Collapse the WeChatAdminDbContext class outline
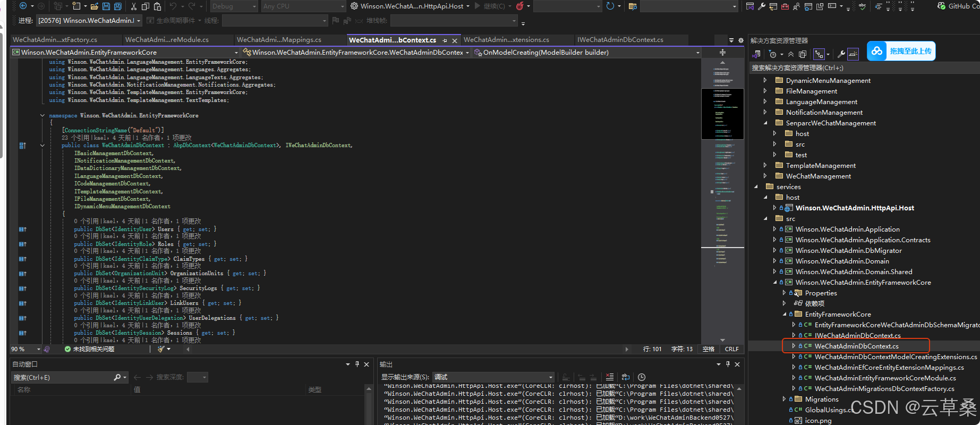 point(42,145)
